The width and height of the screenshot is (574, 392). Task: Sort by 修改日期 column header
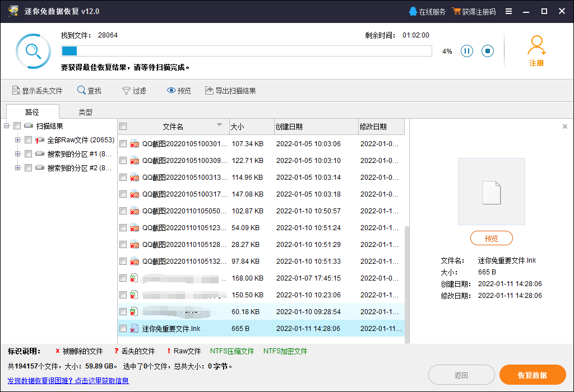pos(381,127)
